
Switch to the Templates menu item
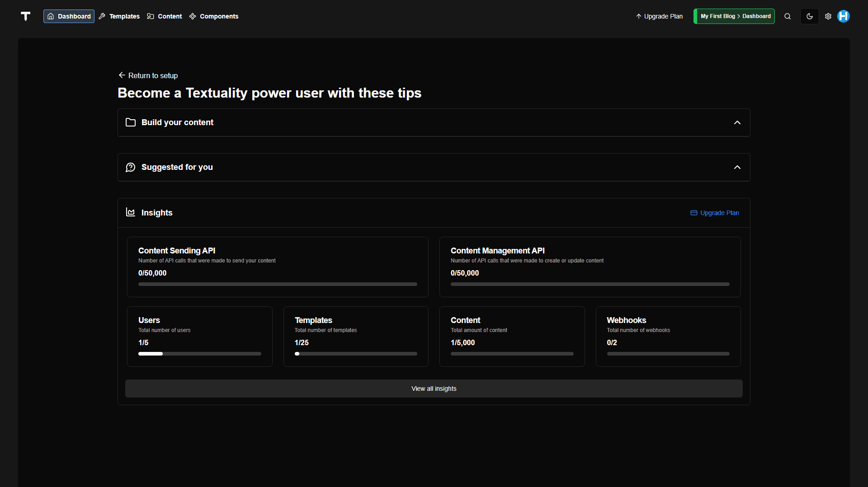point(124,16)
